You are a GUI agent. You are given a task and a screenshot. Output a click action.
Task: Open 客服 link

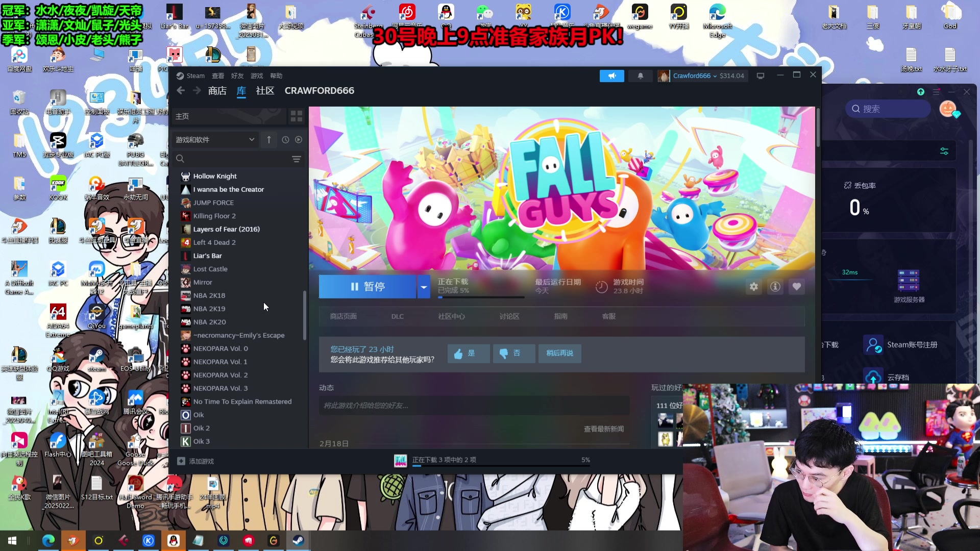[x=609, y=316]
